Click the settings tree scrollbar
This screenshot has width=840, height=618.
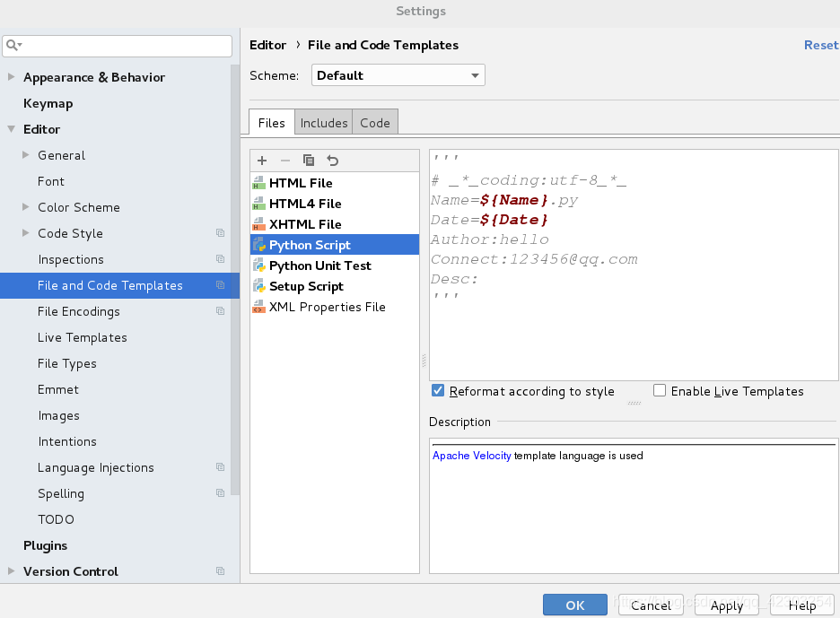pos(235,278)
